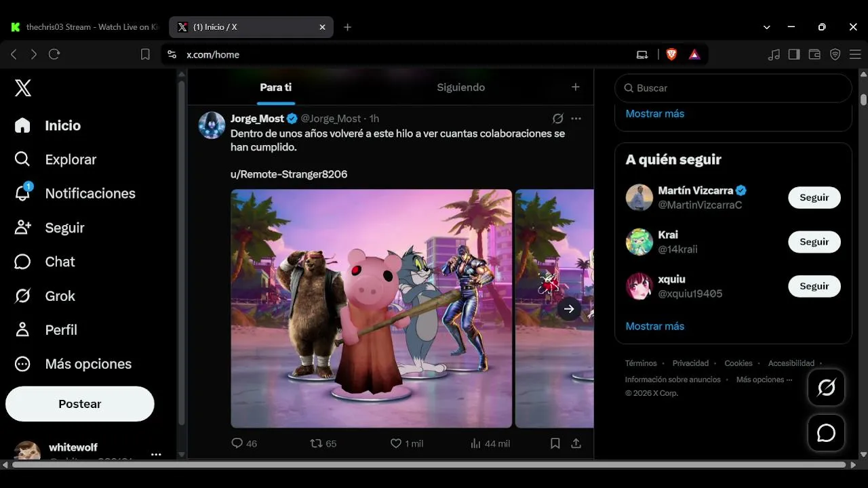Switch to the Siguiendo tab
This screenshot has height=488, width=868.
460,87
